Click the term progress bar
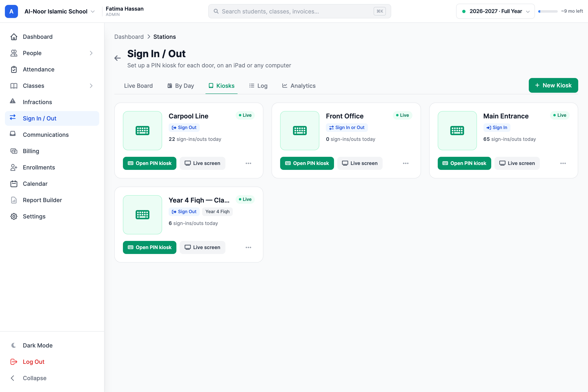The width and height of the screenshot is (588, 392). [x=548, y=11]
